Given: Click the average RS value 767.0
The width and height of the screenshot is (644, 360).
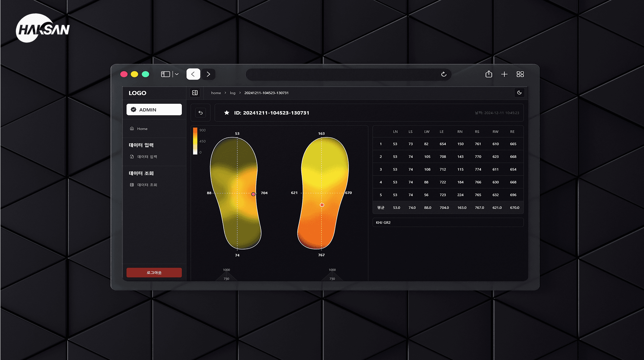Looking at the screenshot, I should pyautogui.click(x=480, y=208).
